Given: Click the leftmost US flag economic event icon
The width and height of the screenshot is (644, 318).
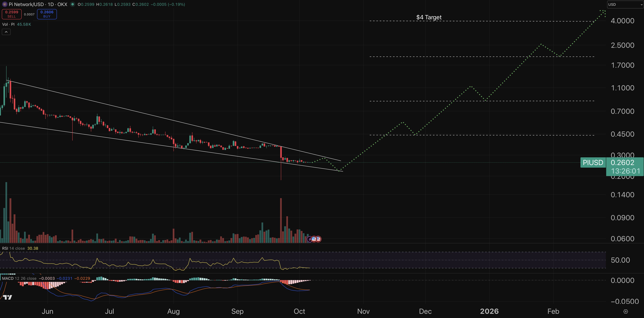Looking at the screenshot, I should (314, 239).
